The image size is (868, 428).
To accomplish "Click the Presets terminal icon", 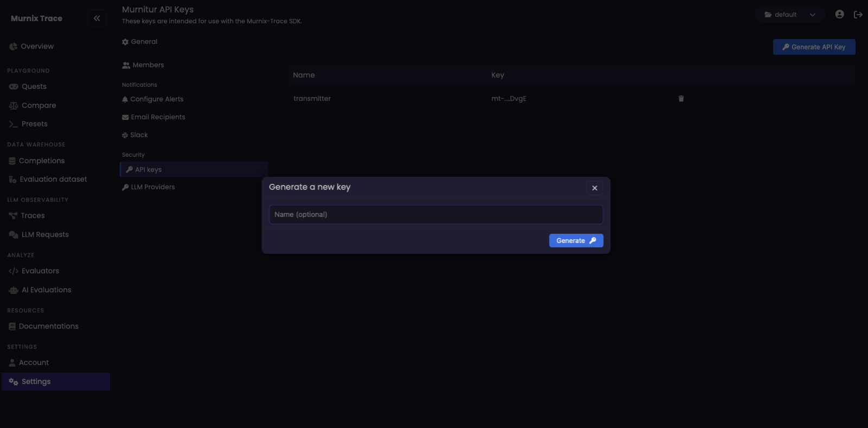I will (x=14, y=124).
